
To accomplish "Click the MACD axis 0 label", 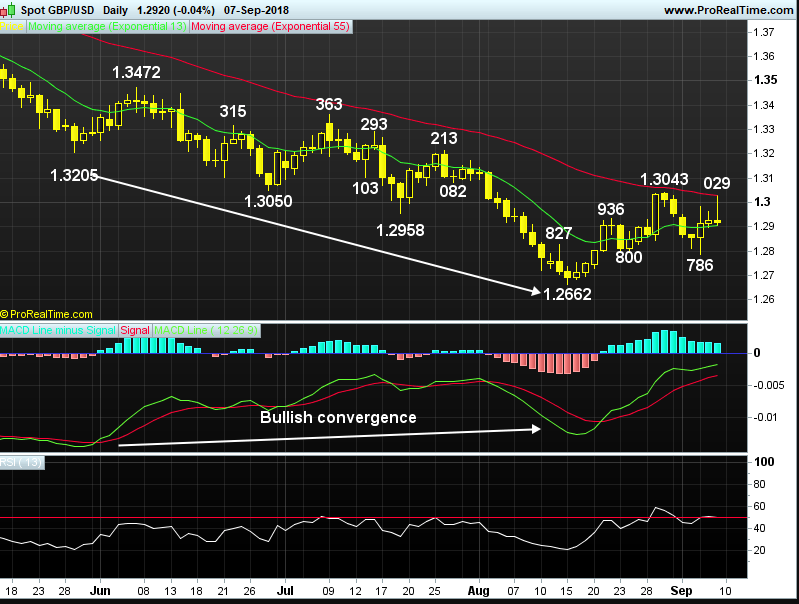I will 757,353.
